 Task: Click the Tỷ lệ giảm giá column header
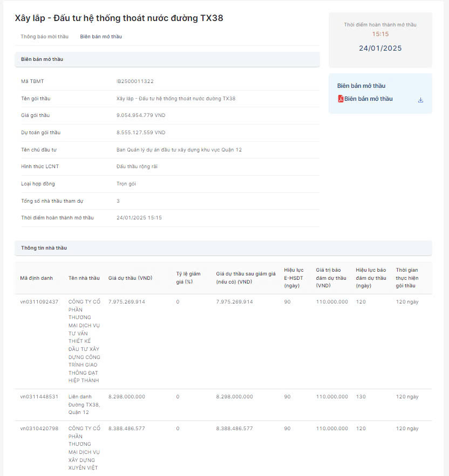click(x=187, y=277)
